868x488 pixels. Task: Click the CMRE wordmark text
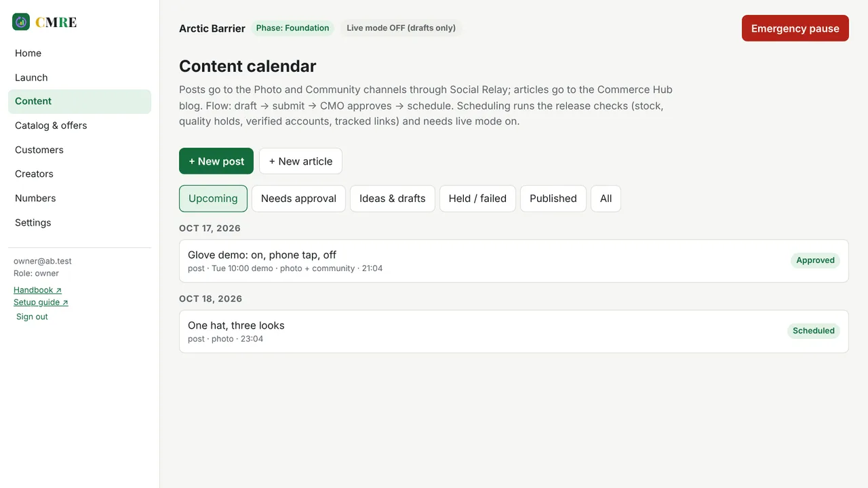tap(56, 22)
